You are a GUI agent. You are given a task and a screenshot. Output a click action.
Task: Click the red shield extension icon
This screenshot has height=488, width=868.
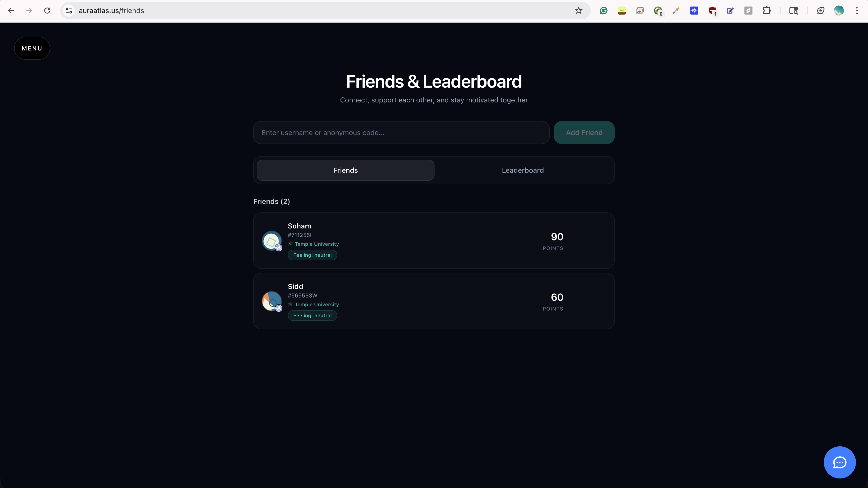click(712, 11)
